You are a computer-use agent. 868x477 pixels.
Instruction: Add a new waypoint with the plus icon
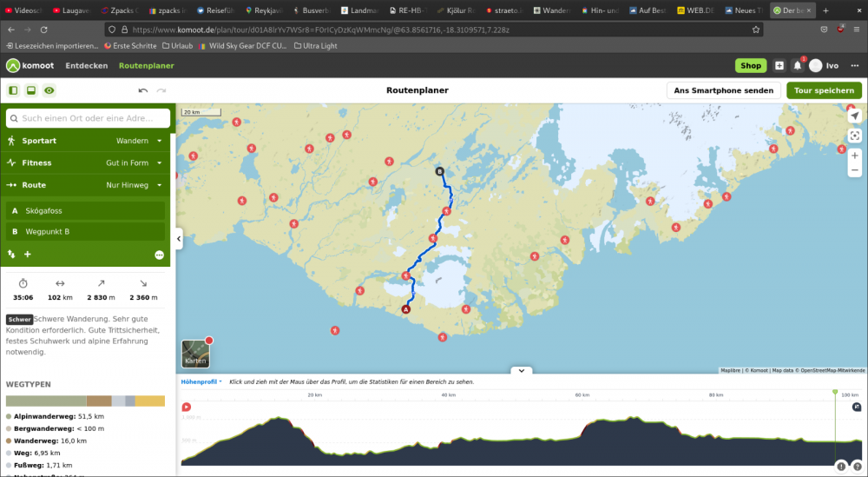click(x=28, y=255)
